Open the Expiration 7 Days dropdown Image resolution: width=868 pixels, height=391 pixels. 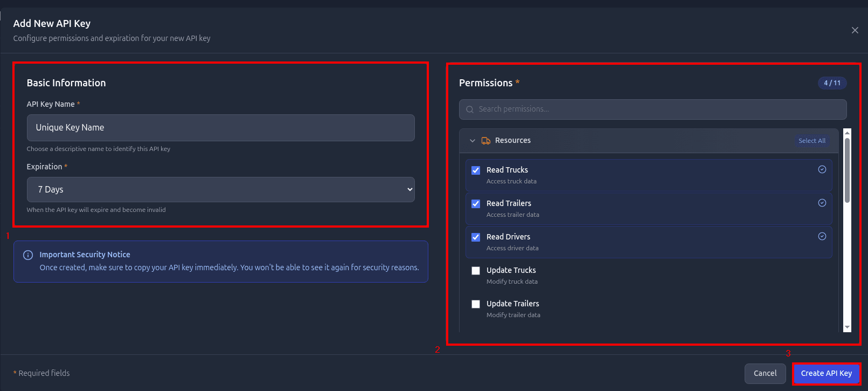pos(221,189)
